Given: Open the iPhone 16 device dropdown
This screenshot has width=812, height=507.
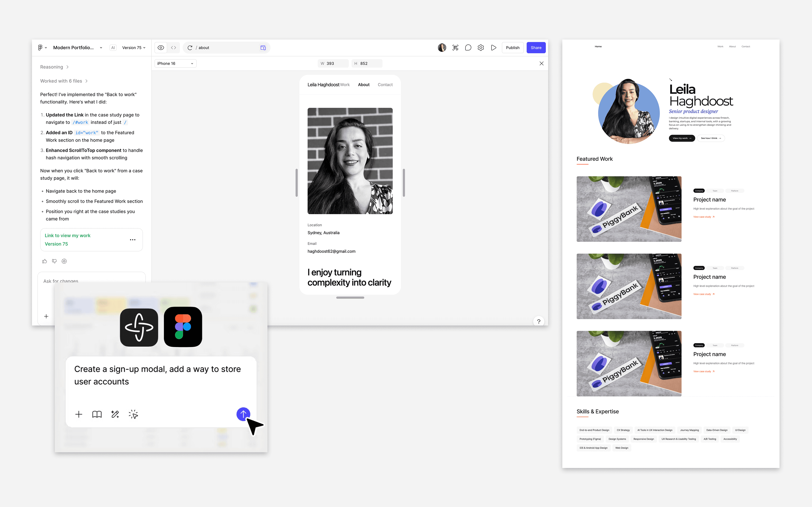Looking at the screenshot, I should (x=175, y=63).
